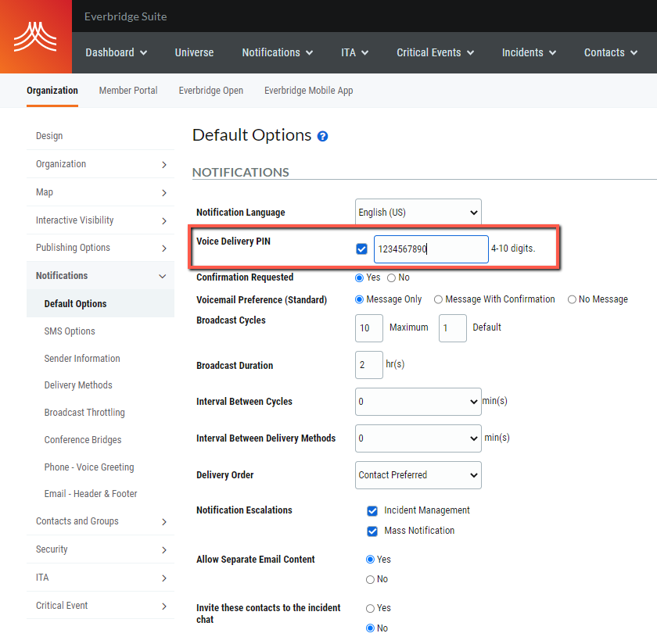657x644 pixels.
Task: Edit the Voice Delivery PIN value field
Action: point(430,249)
